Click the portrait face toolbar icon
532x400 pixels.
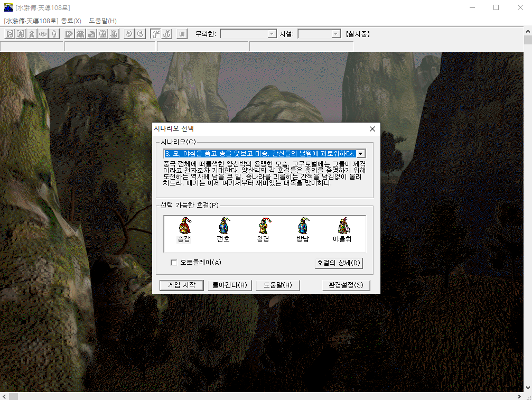[21, 34]
